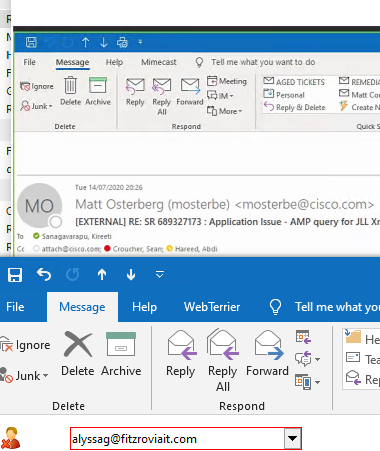Click Ignore in upper window ribbon
Screen dimensions: 380x451
(x=37, y=87)
